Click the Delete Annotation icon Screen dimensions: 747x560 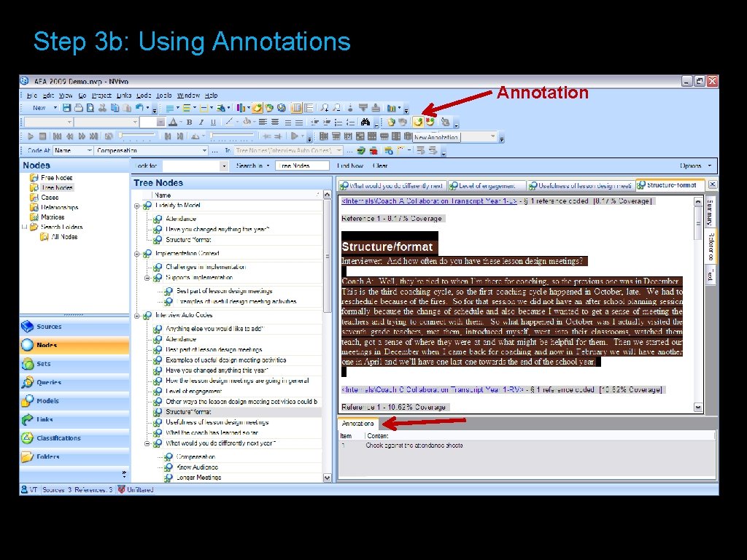[x=430, y=122]
